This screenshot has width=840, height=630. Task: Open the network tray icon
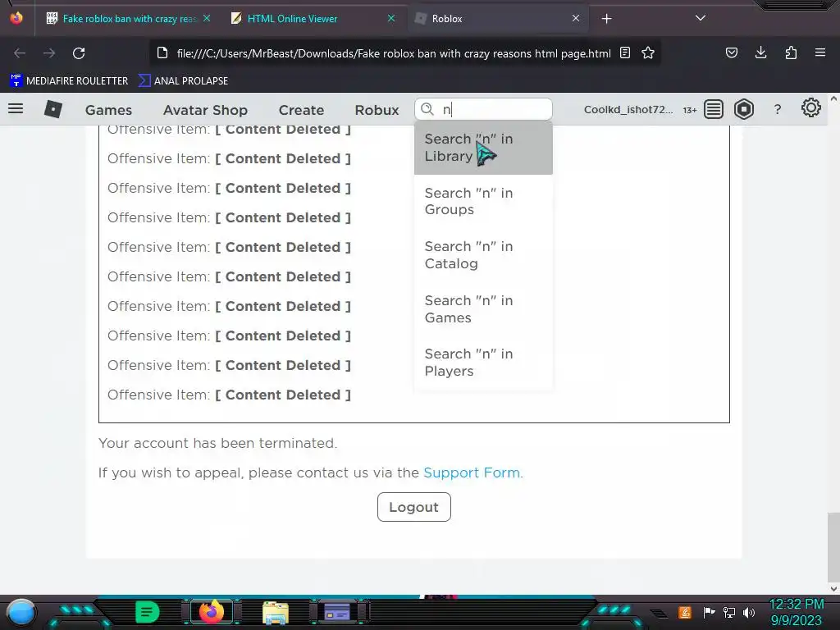pos(728,612)
